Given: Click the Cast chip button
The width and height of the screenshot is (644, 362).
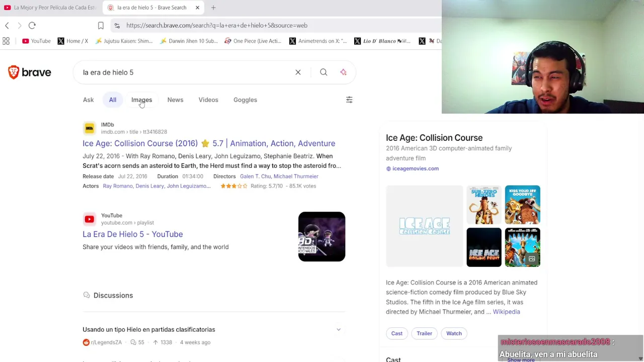Looking at the screenshot, I should [397, 333].
